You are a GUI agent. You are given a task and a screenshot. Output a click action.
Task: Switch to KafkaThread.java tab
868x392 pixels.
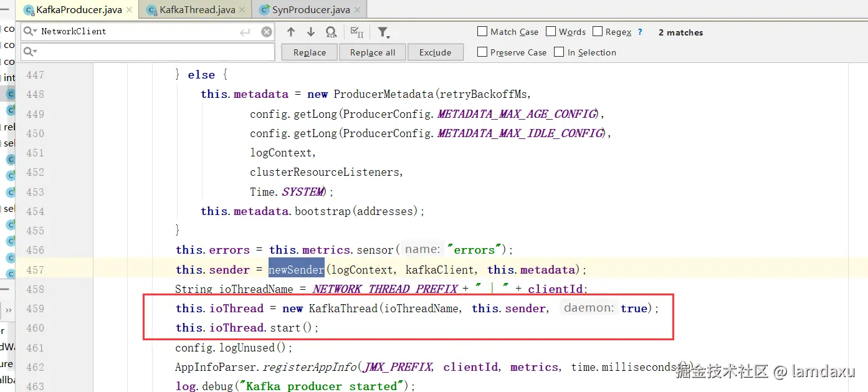click(x=195, y=10)
